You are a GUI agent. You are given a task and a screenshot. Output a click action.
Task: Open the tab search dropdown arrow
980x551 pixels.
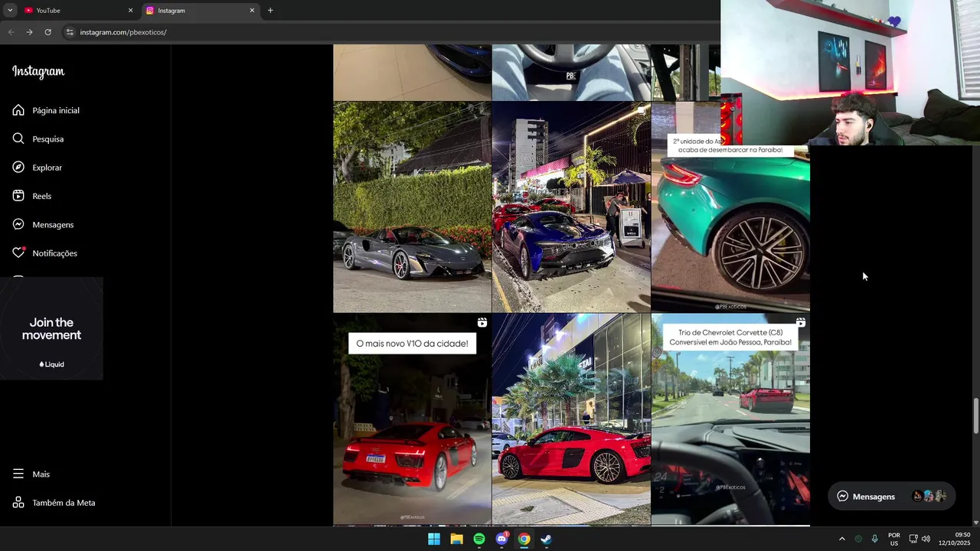(9, 11)
